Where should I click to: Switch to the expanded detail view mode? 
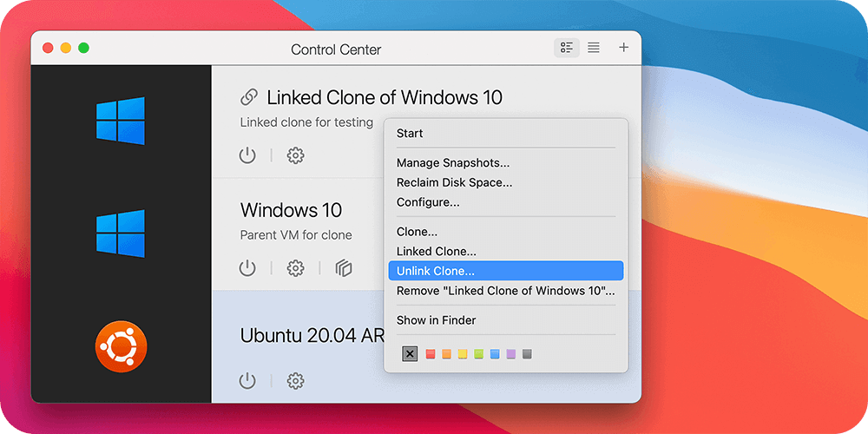click(x=567, y=48)
